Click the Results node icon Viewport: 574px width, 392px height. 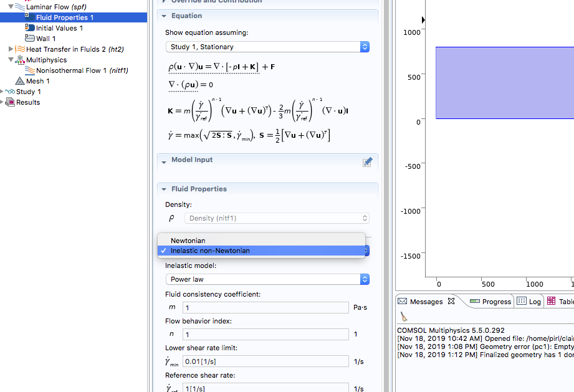[10, 102]
